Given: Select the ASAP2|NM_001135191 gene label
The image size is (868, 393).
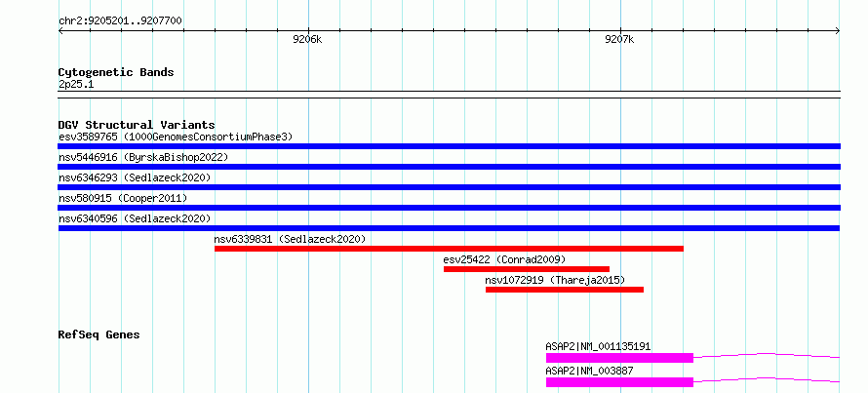Looking at the screenshot, I should [x=598, y=347].
